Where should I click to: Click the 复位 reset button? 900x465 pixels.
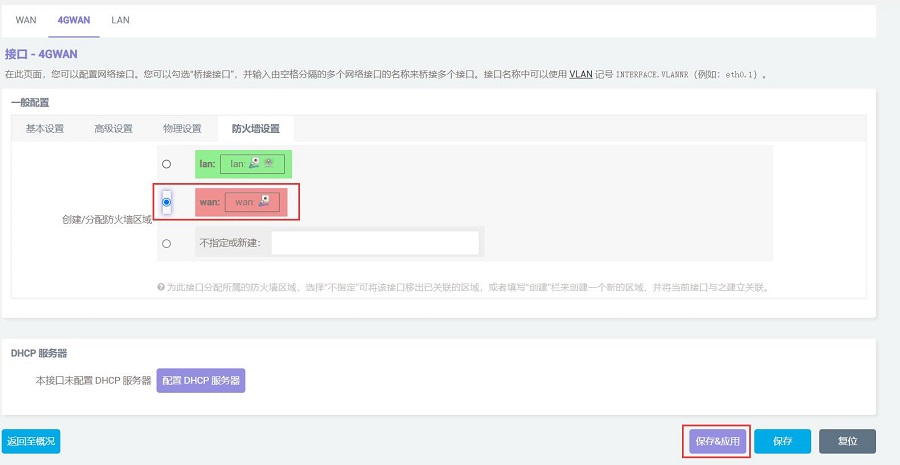click(847, 441)
